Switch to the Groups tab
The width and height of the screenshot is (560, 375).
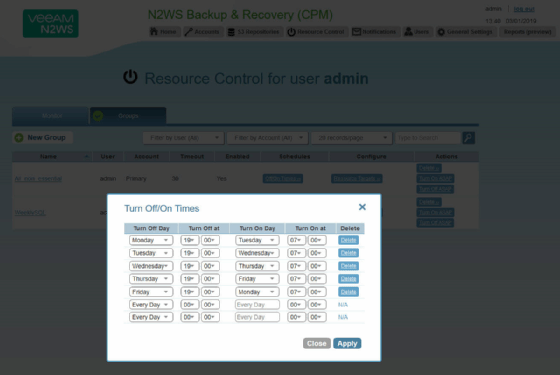coord(128,116)
